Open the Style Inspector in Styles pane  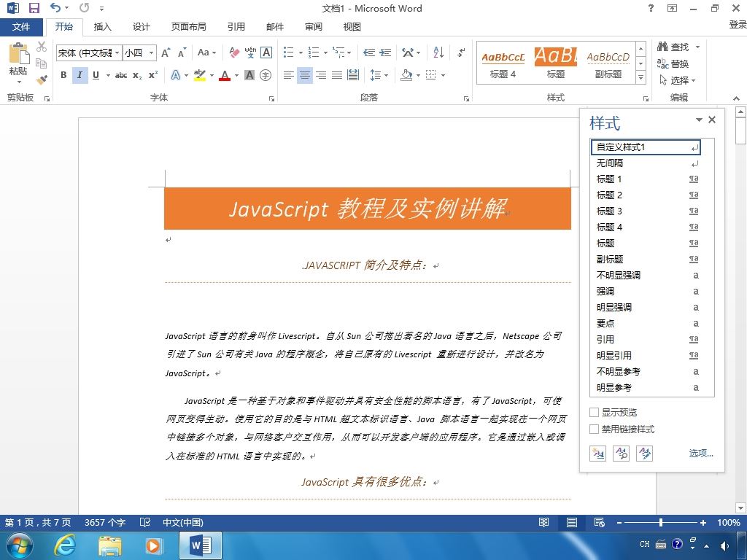tap(622, 454)
